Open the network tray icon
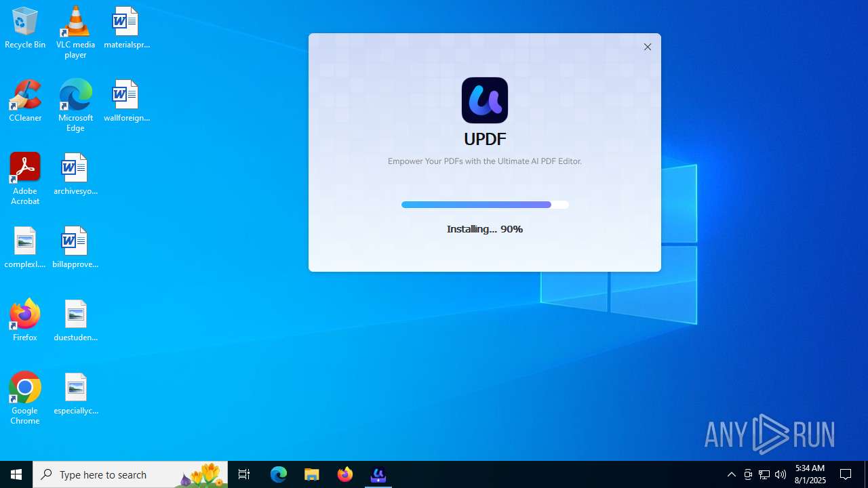The height and width of the screenshot is (488, 868). point(764,474)
